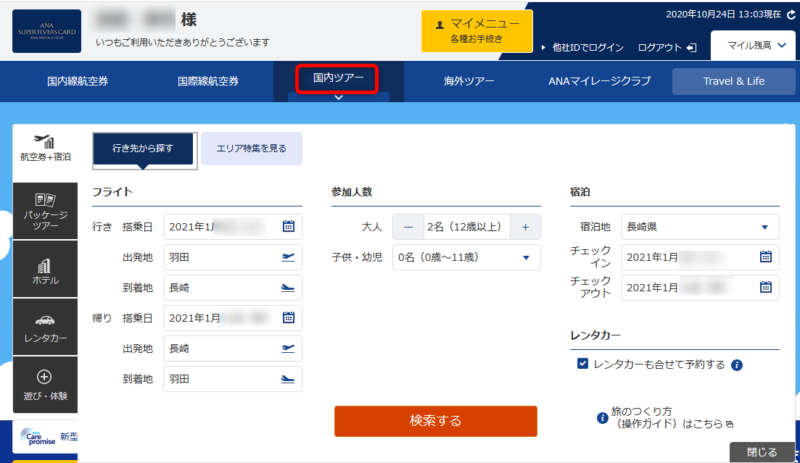800x463 pixels.
Task: Open 宿泊地 長崎県 dropdown
Action: tap(699, 227)
